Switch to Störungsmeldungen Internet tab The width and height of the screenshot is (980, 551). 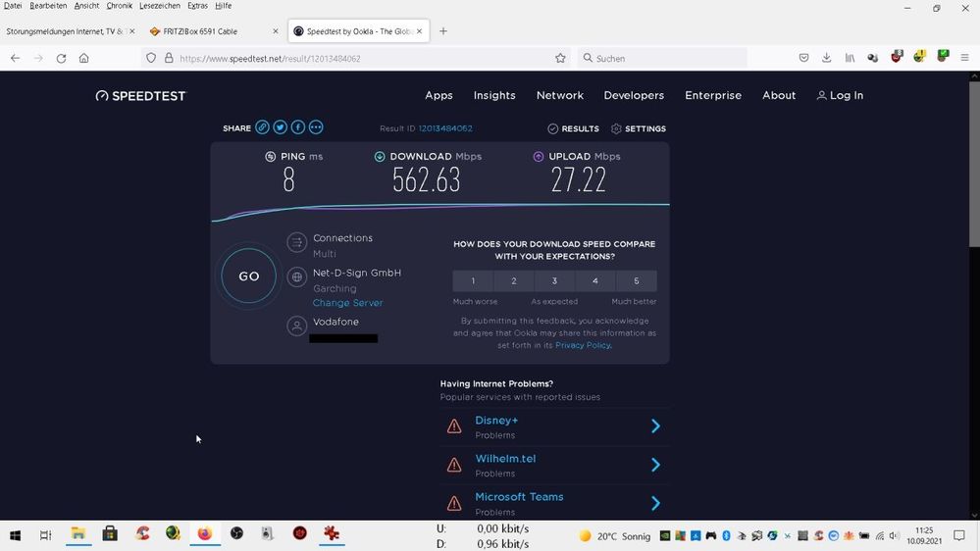69,31
